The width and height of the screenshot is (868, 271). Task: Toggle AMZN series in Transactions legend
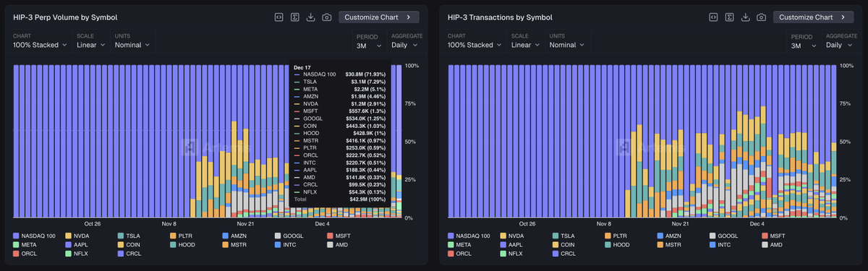(668, 236)
